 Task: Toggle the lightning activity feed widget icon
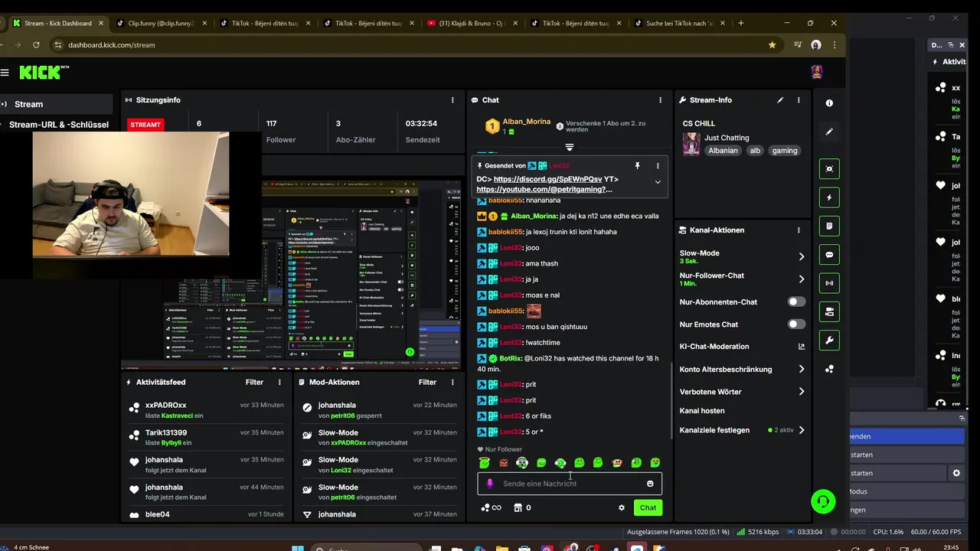point(829,197)
